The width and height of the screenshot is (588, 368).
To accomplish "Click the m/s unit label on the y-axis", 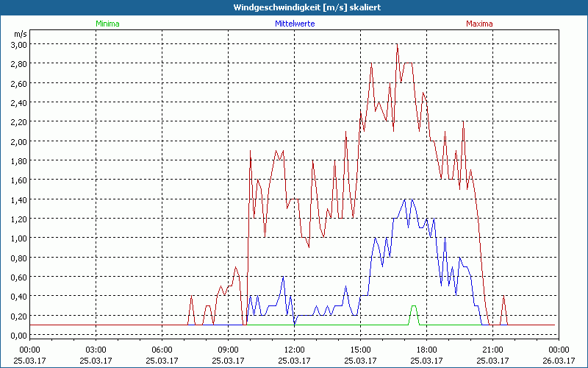I will [20, 34].
